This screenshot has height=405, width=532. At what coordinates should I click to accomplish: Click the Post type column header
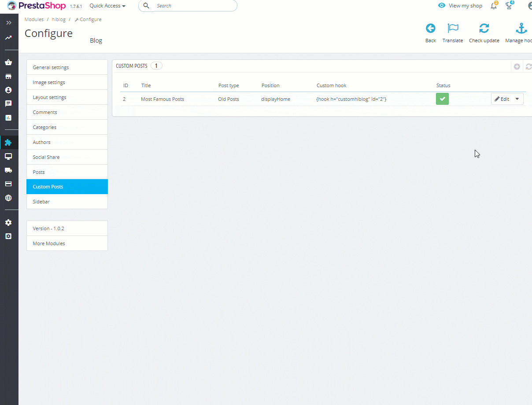(x=229, y=85)
